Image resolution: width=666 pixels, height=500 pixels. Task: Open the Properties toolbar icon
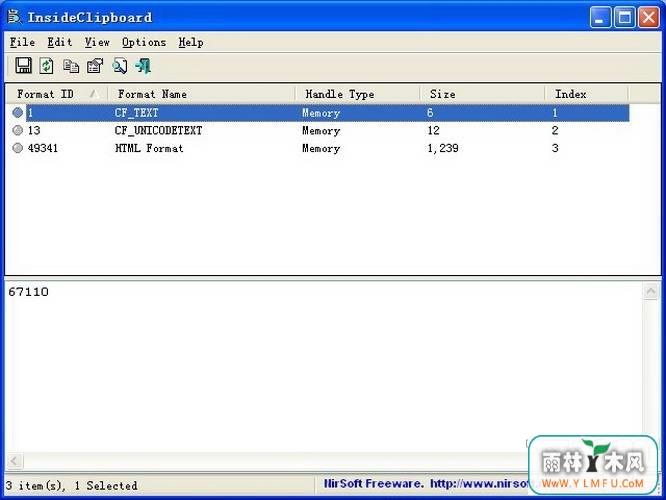(x=95, y=66)
